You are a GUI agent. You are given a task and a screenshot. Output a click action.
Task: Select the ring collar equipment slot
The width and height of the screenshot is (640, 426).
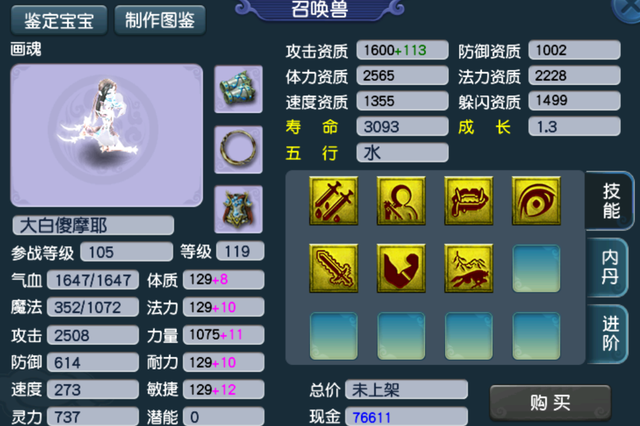[x=238, y=150]
